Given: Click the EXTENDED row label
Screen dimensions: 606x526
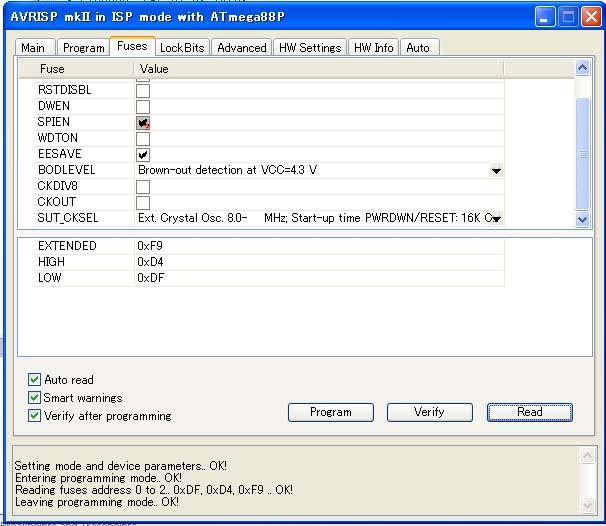Looking at the screenshot, I should pos(67,246).
